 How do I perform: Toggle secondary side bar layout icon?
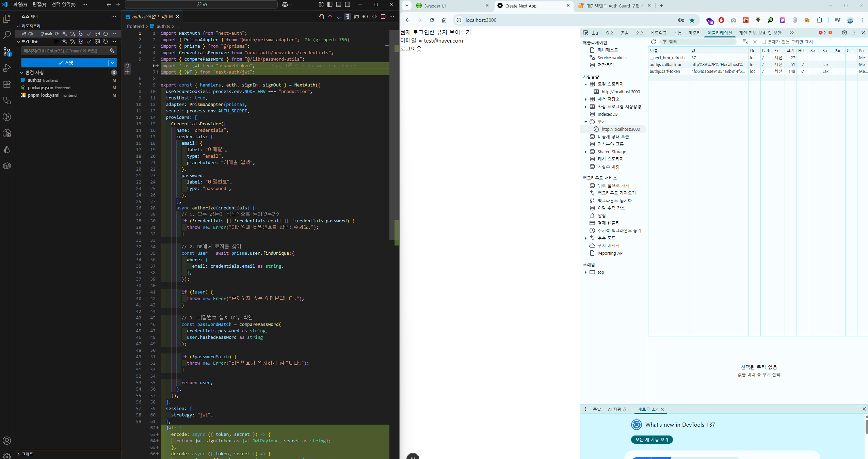[x=348, y=4]
